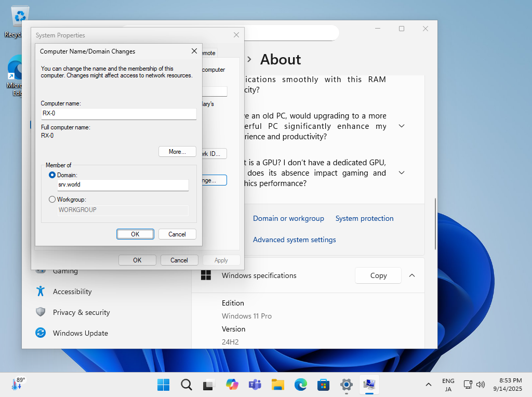Minimize the Settings window
Viewport: 532px width, 397px height.
pos(378,29)
